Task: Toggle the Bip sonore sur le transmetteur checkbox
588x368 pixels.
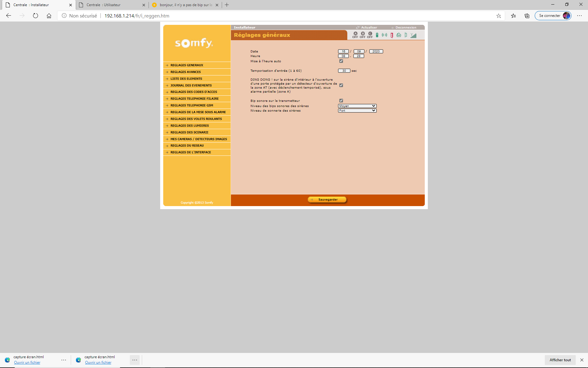Action: pyautogui.click(x=341, y=101)
